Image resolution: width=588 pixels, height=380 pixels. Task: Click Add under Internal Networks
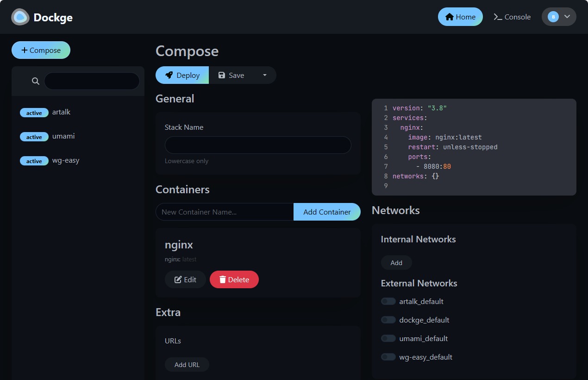pyautogui.click(x=396, y=262)
